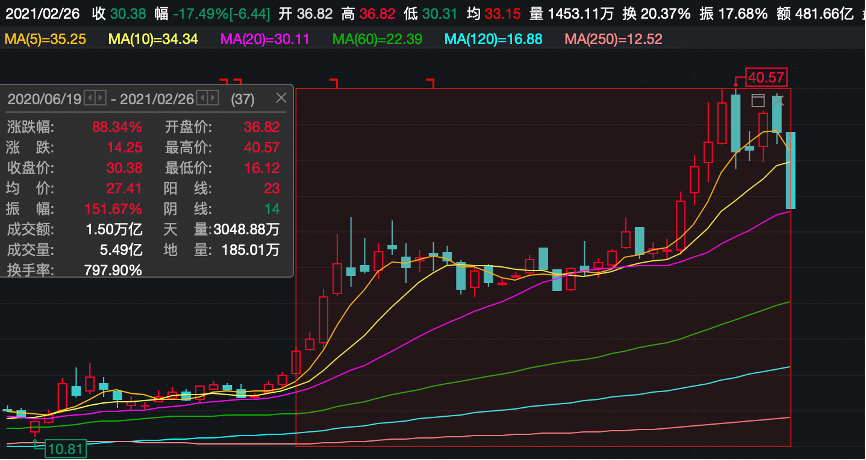Click the 10.81 low price marker

(66, 449)
